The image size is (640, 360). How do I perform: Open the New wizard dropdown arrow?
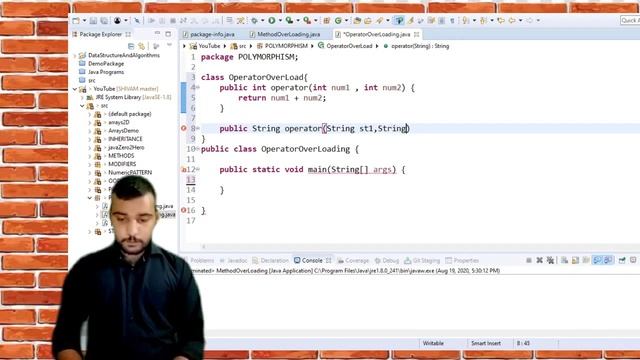pyautogui.click(x=84, y=20)
